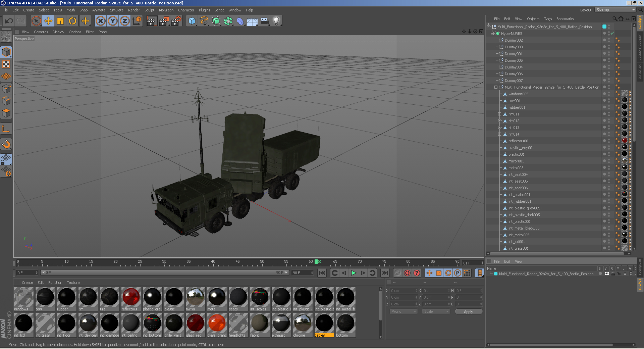
Task: Add a Cube primitive object
Action: pos(192,21)
